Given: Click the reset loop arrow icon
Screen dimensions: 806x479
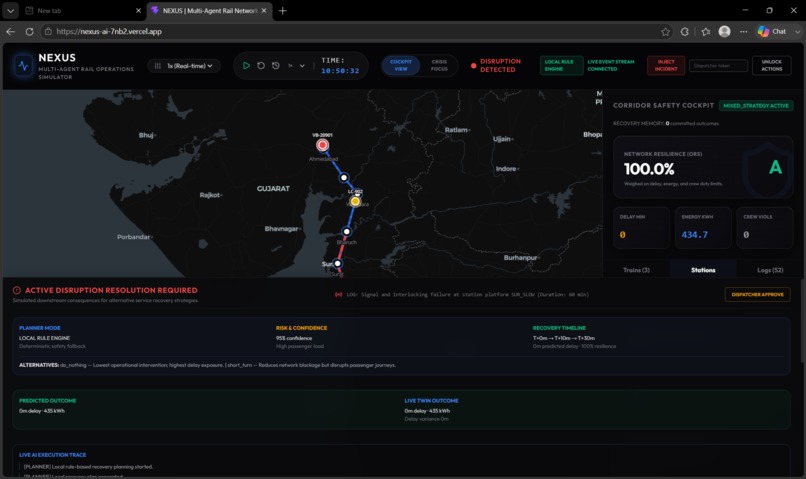Looking at the screenshot, I should point(261,66).
